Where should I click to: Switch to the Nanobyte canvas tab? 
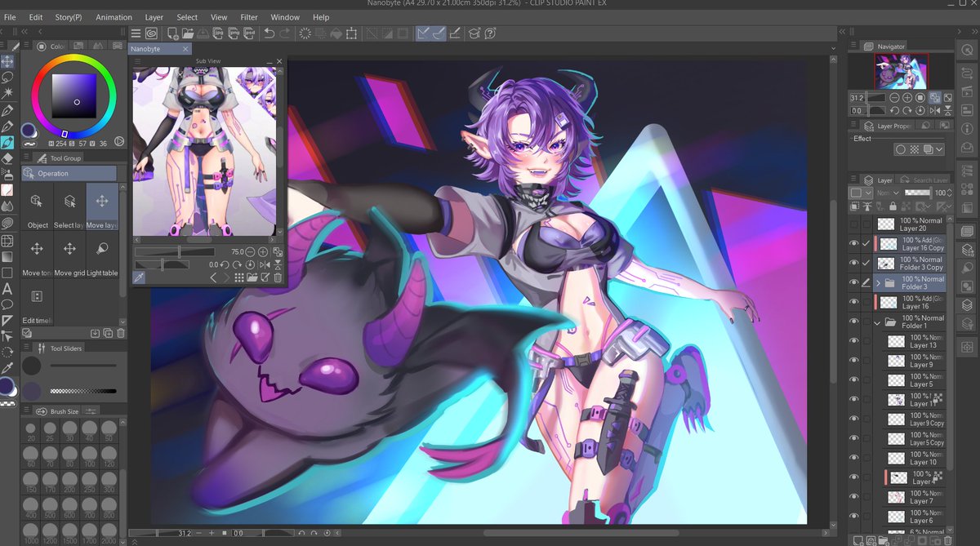[160, 49]
